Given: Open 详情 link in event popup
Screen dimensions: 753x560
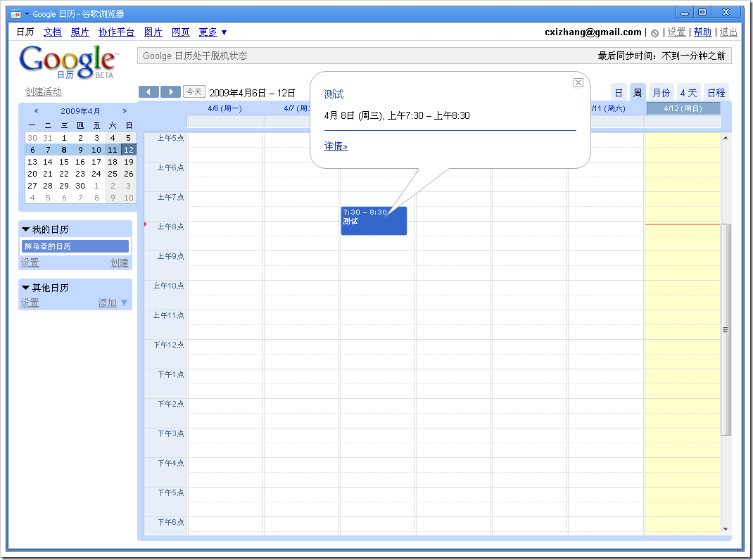Looking at the screenshot, I should (x=335, y=146).
